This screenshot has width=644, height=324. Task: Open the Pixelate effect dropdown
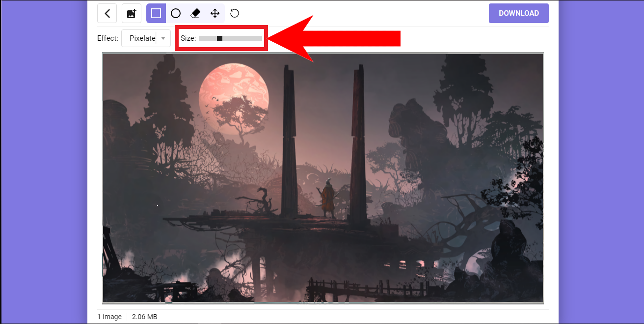[146, 38]
